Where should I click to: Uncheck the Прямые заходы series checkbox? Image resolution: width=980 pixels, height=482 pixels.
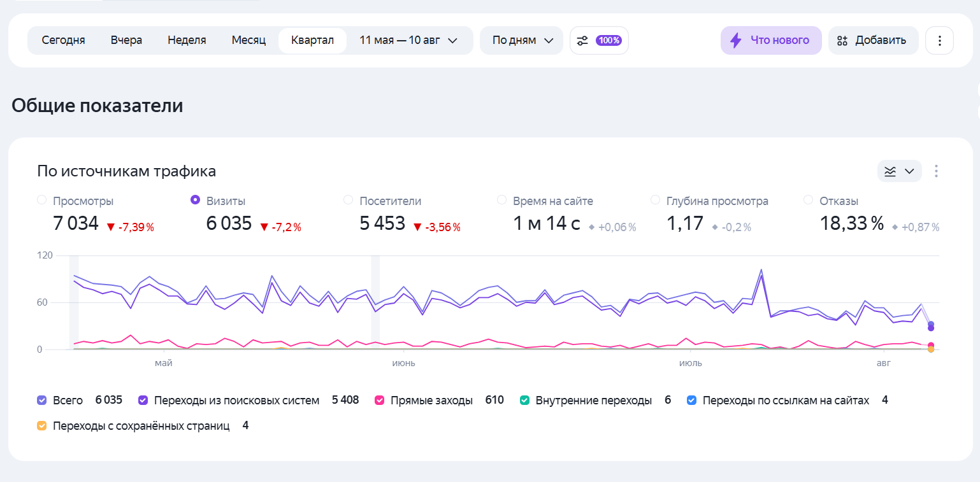click(x=380, y=400)
